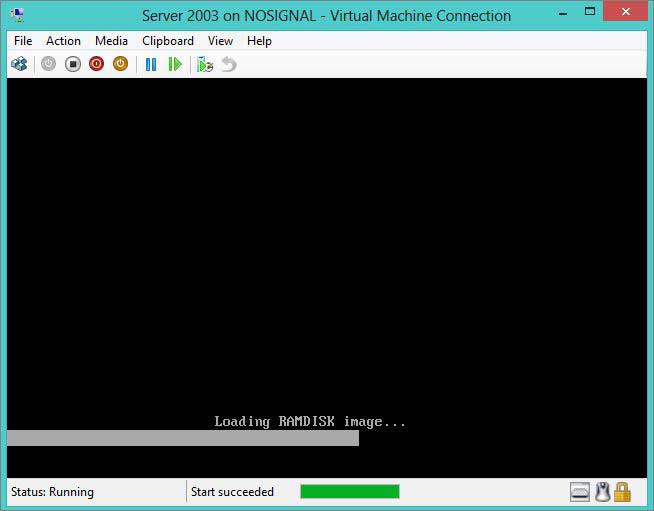Create a snapshot with the toolbar icon
Image resolution: width=654 pixels, height=511 pixels.
coord(205,64)
